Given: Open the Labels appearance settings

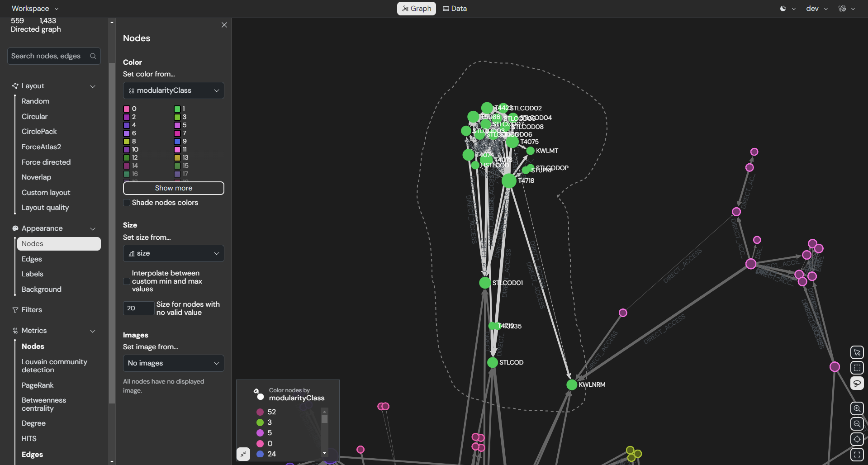Looking at the screenshot, I should 33,274.
